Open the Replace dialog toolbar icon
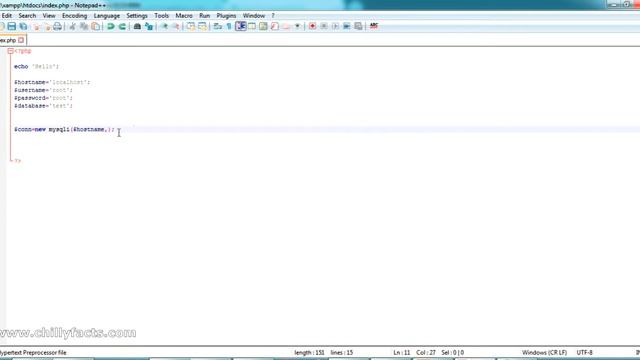This screenshot has width=640, height=360. [149, 27]
